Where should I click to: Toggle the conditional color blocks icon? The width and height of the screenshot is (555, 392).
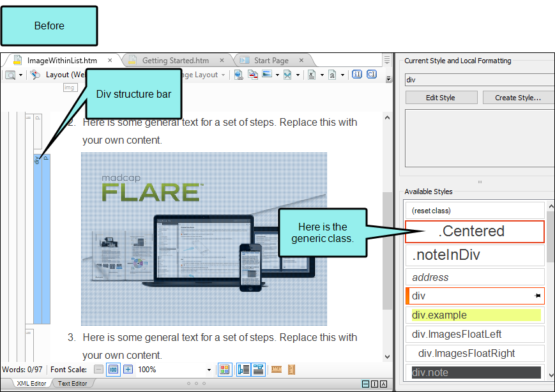[x=225, y=370]
